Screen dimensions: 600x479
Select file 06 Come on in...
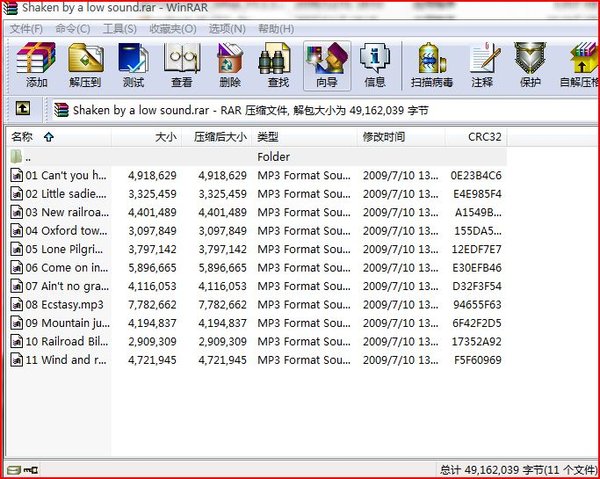66,267
